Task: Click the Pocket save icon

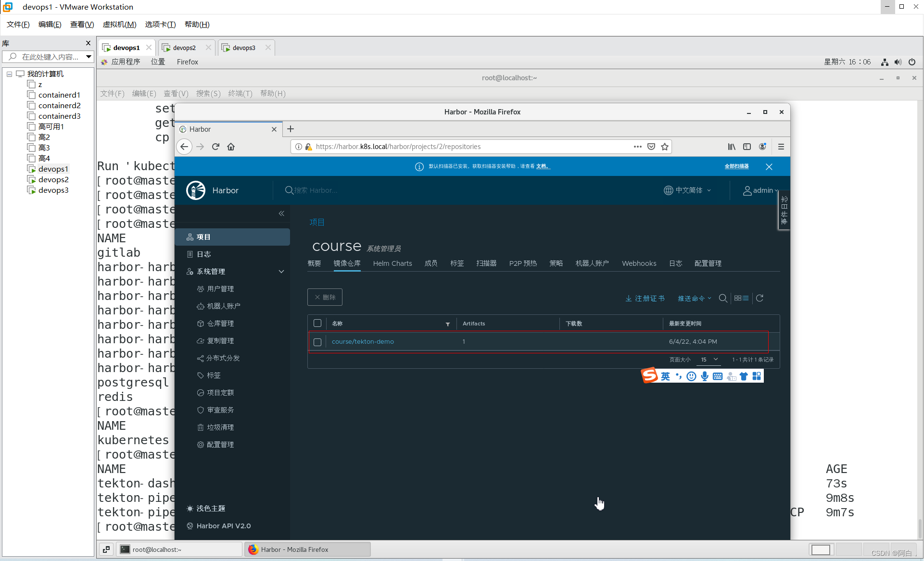Action: (x=651, y=147)
